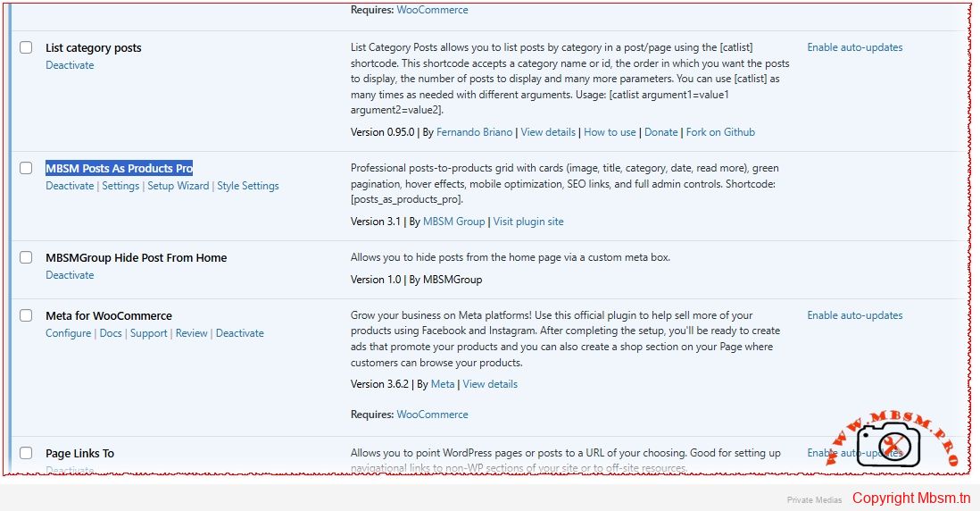
Task: Open the How to use link
Action: pyautogui.click(x=610, y=132)
